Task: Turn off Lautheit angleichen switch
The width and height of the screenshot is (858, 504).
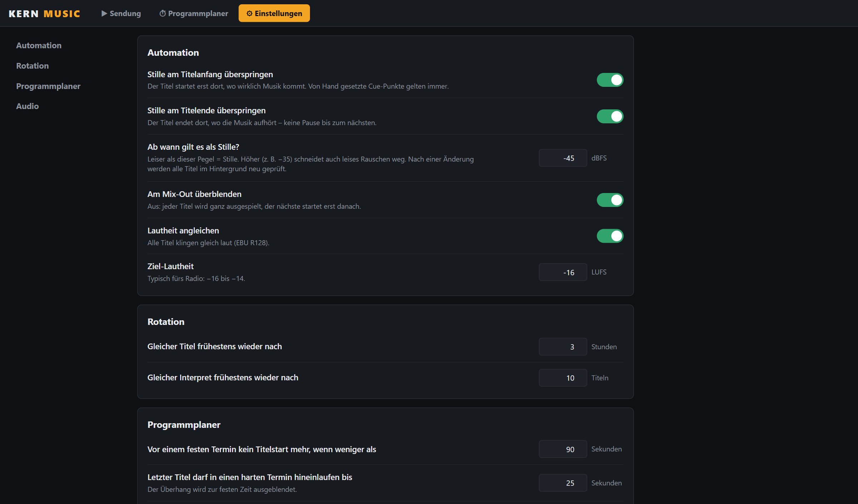Action: click(610, 236)
